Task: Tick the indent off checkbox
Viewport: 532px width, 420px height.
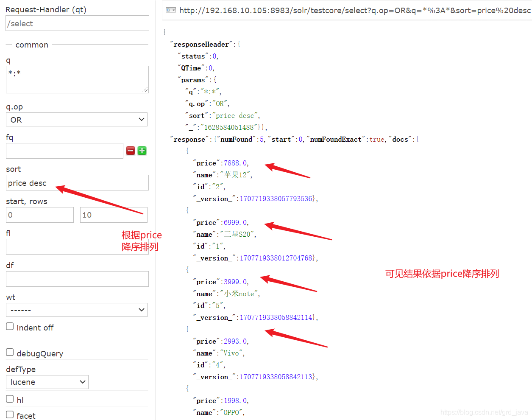Action: (10, 327)
